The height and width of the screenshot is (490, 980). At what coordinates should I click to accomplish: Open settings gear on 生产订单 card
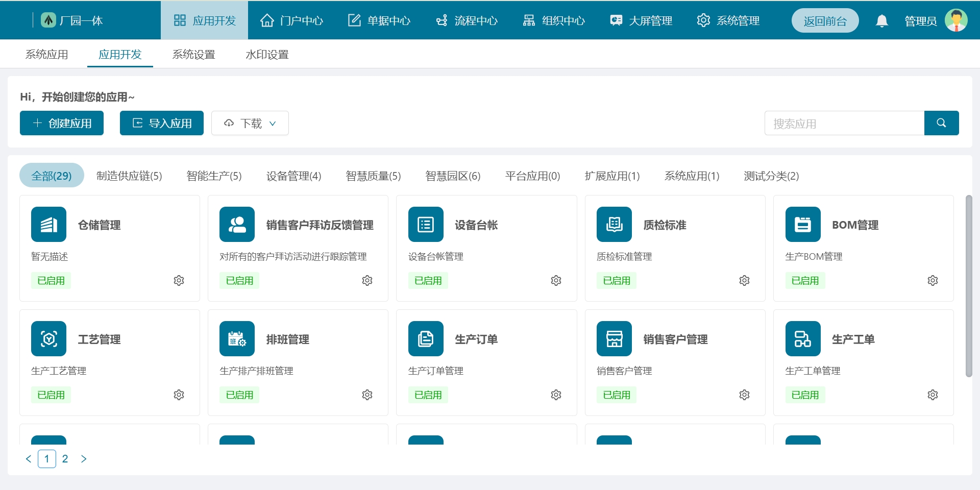click(556, 395)
